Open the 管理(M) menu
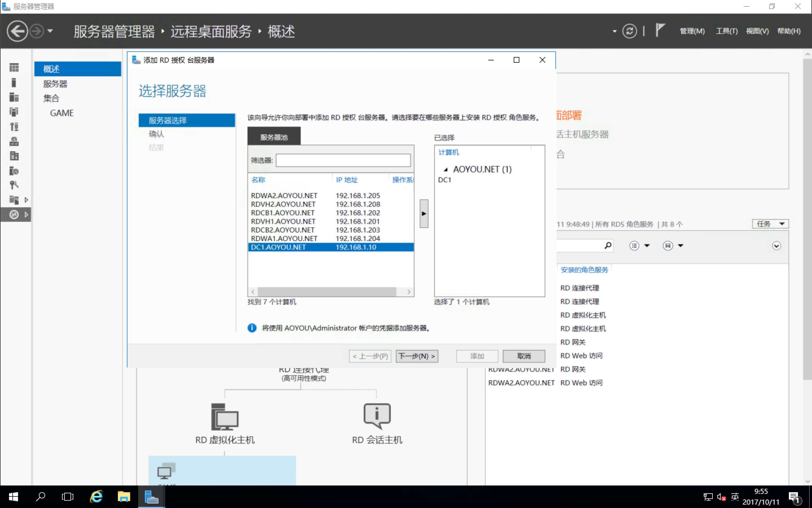 (692, 31)
